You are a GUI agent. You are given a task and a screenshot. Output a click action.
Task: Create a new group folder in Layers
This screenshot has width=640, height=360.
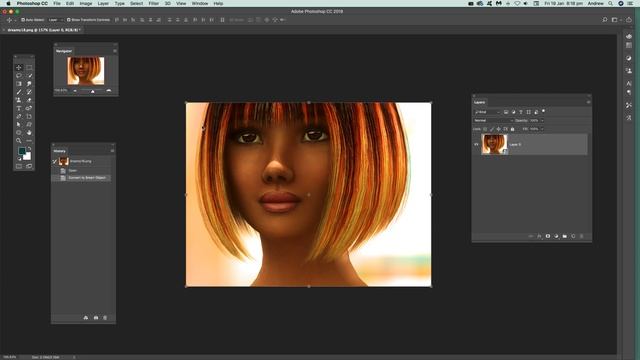click(564, 236)
